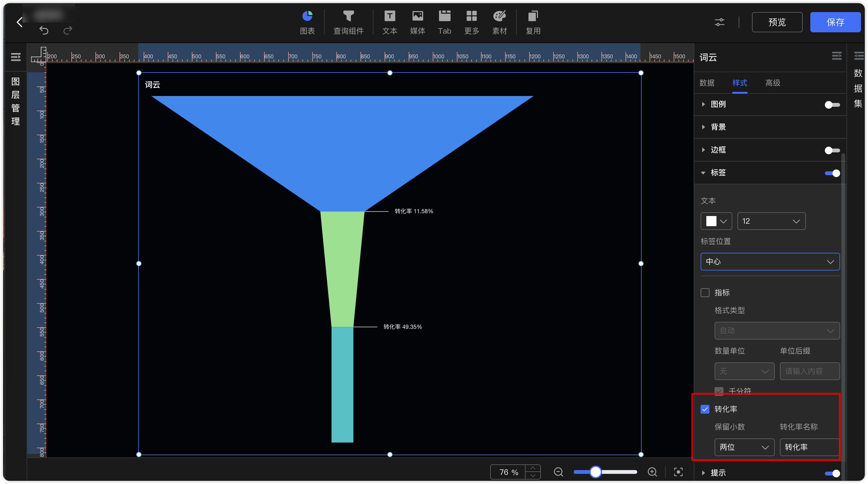Turn off the 标签 label toggle
The image size is (868, 484).
832,173
